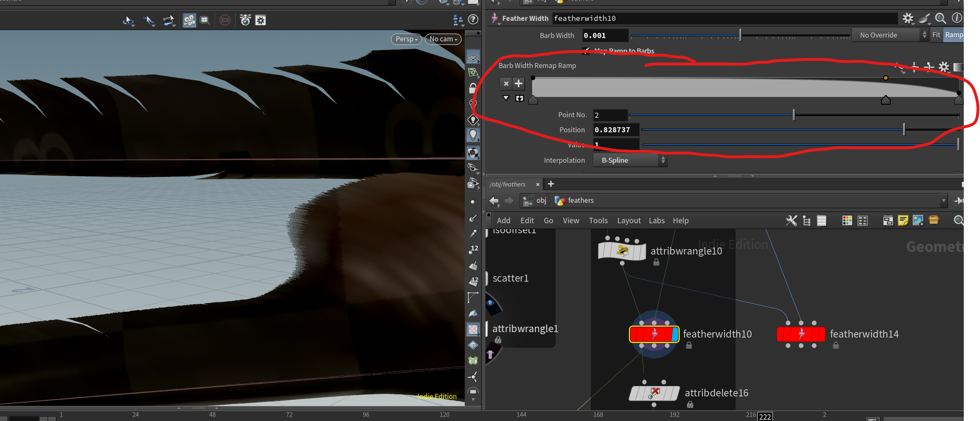Screen dimensions: 980x421
Task: Open the Persp view dropdown
Action: [x=406, y=39]
